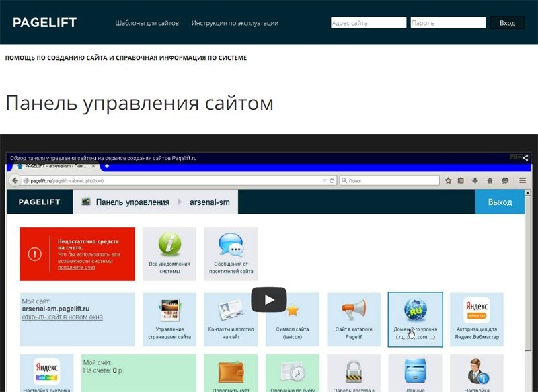538x392 pixels.
Task: Click the video share icon
Action: tap(525, 158)
